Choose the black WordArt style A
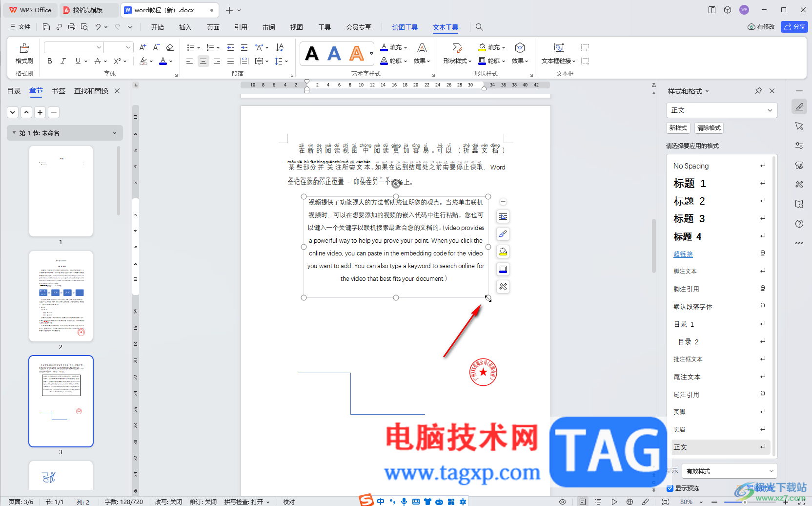The image size is (812, 506). pos(312,54)
